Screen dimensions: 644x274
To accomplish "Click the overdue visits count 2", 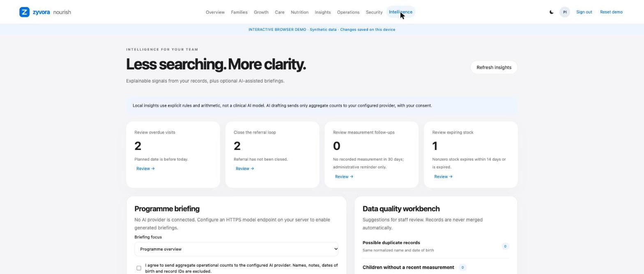I will tap(138, 146).
